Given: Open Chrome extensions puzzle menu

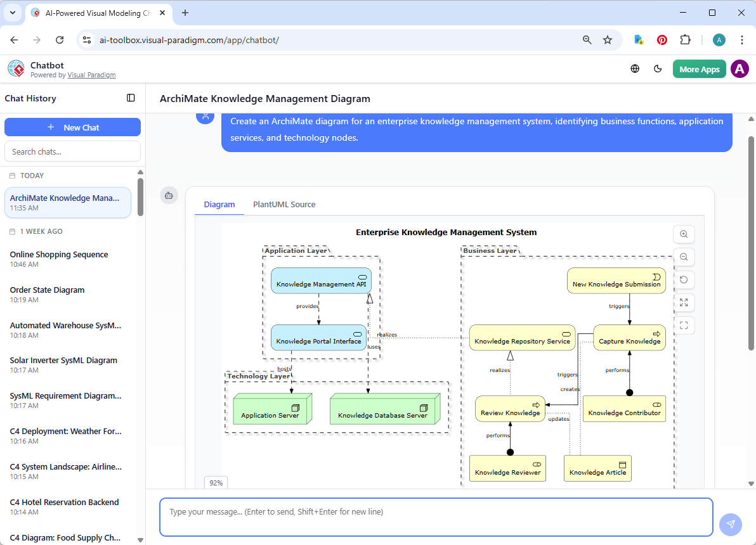Looking at the screenshot, I should tap(685, 39).
